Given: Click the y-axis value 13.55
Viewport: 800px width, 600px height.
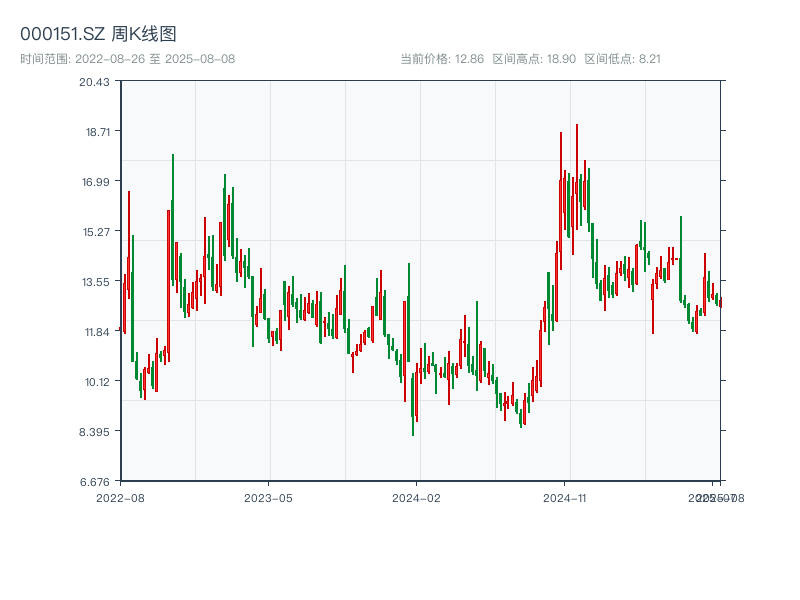Looking at the screenshot, I should point(96,282).
